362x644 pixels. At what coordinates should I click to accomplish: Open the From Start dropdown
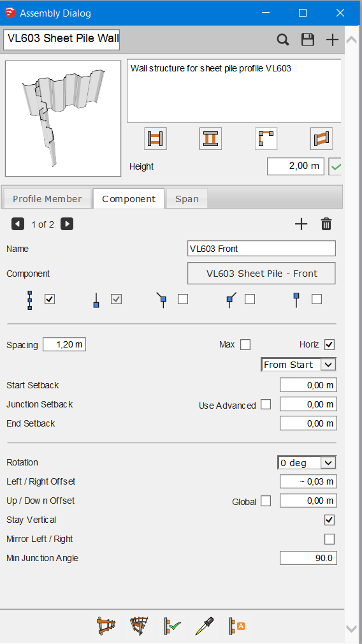point(299,365)
